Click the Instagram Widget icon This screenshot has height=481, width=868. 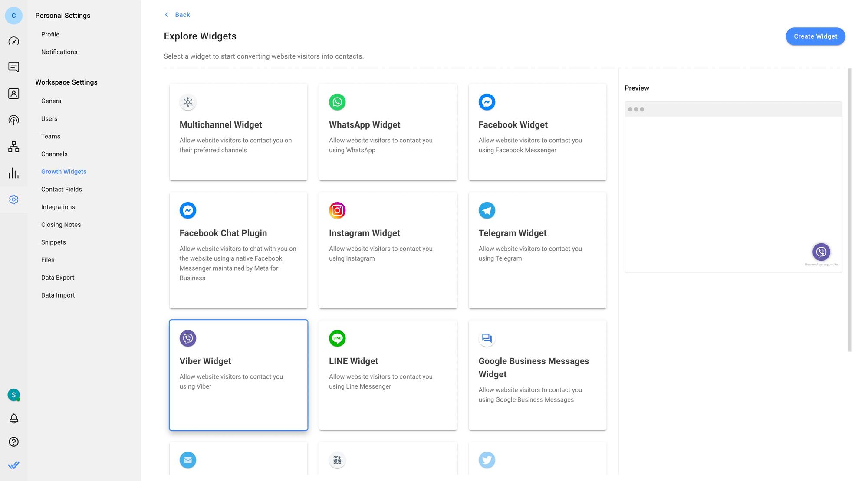pos(336,209)
